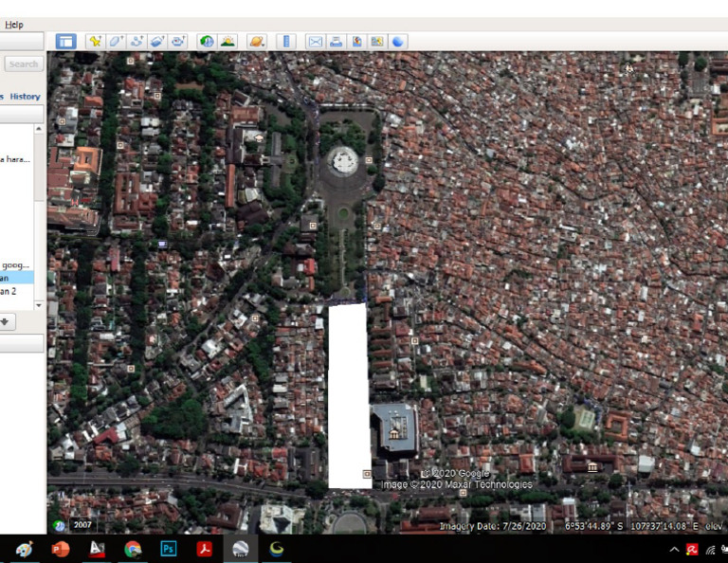
Task: Toggle historical imagery clock button
Action: (207, 41)
